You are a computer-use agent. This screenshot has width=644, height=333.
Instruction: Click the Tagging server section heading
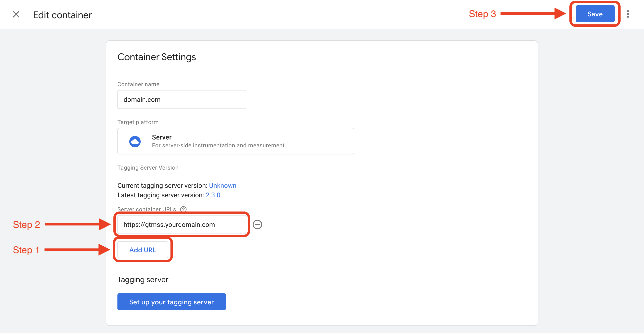pos(143,279)
